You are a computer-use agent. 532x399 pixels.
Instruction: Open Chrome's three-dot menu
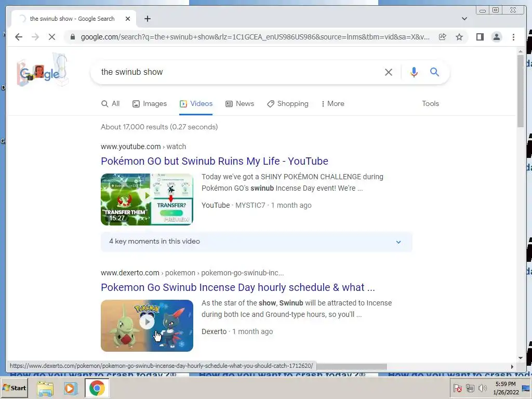coord(513,37)
